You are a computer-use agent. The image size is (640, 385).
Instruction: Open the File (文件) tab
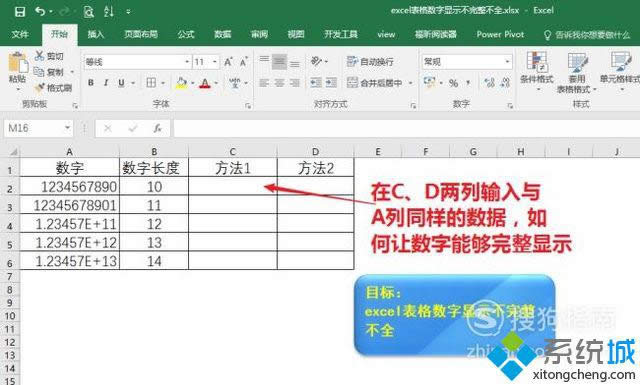20,34
